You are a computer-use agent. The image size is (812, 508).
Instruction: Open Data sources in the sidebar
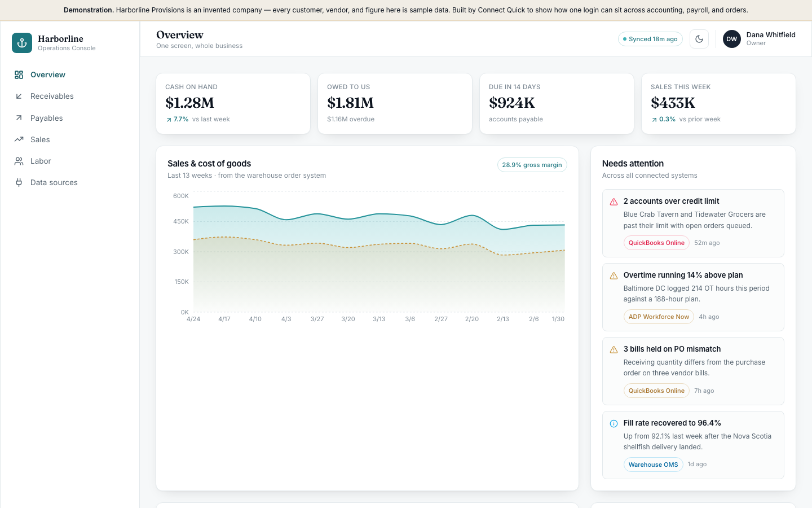[x=70, y=182]
